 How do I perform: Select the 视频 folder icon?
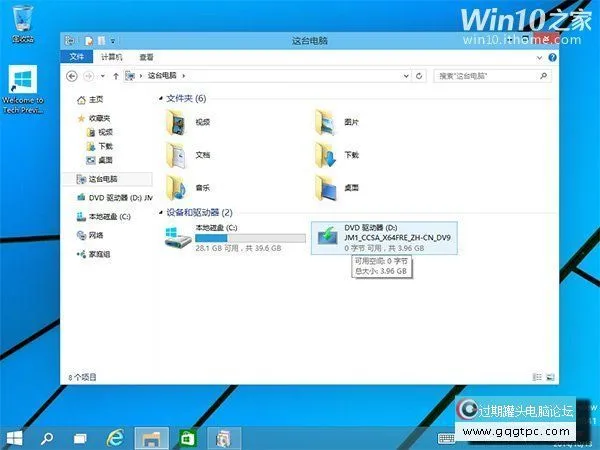(176, 122)
